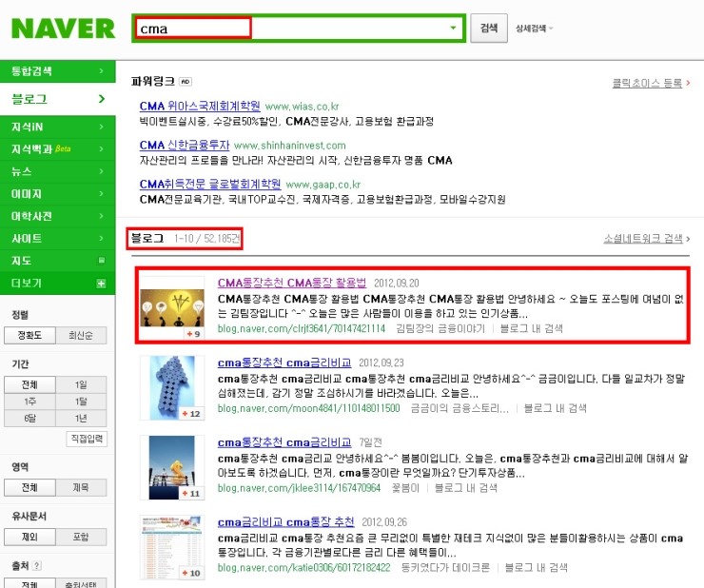Click the chevron on the 뉴스 row

coord(102,171)
